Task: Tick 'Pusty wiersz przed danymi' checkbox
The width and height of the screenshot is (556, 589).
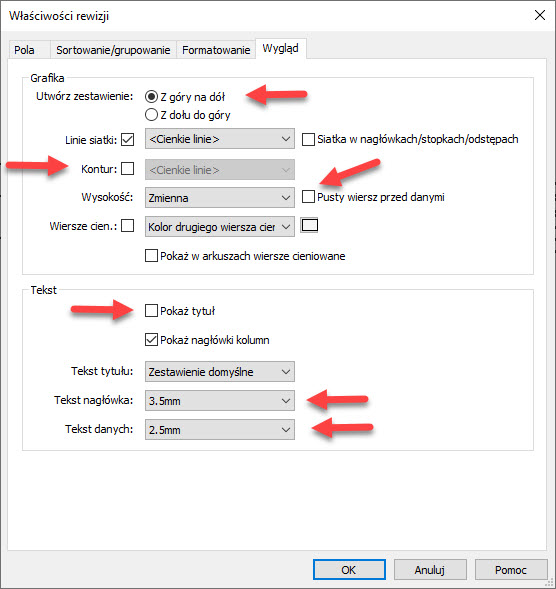Action: [308, 197]
